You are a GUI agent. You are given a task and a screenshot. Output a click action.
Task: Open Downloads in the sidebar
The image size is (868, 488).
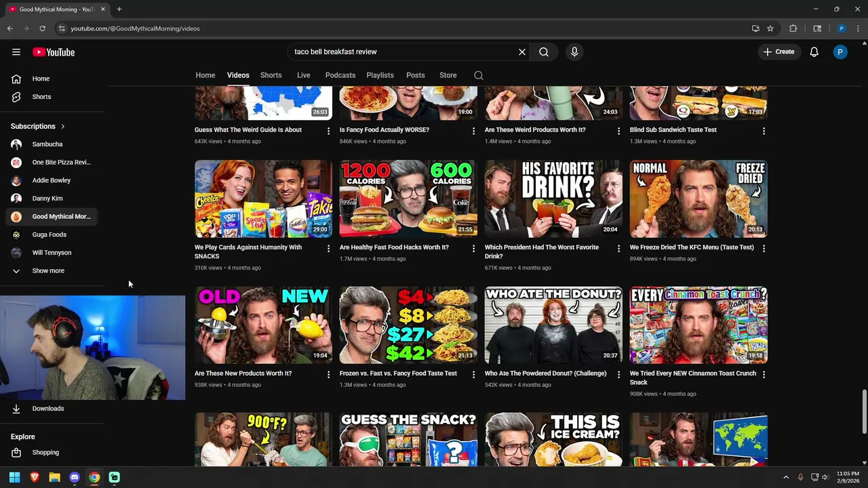pos(52,409)
